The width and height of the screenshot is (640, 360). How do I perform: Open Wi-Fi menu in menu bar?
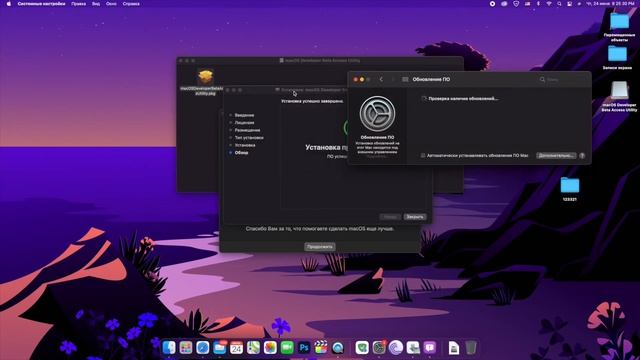[549, 4]
